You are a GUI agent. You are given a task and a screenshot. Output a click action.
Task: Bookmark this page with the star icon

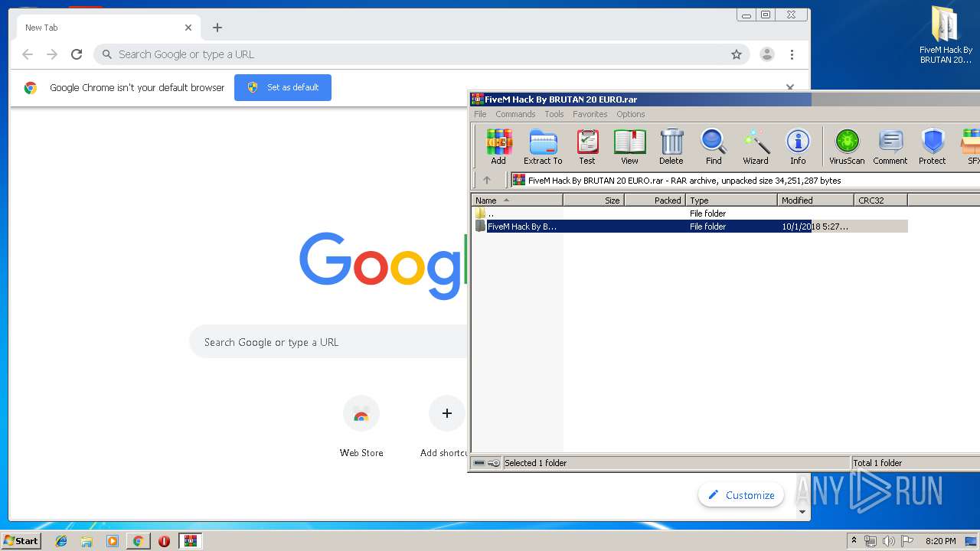tap(737, 54)
